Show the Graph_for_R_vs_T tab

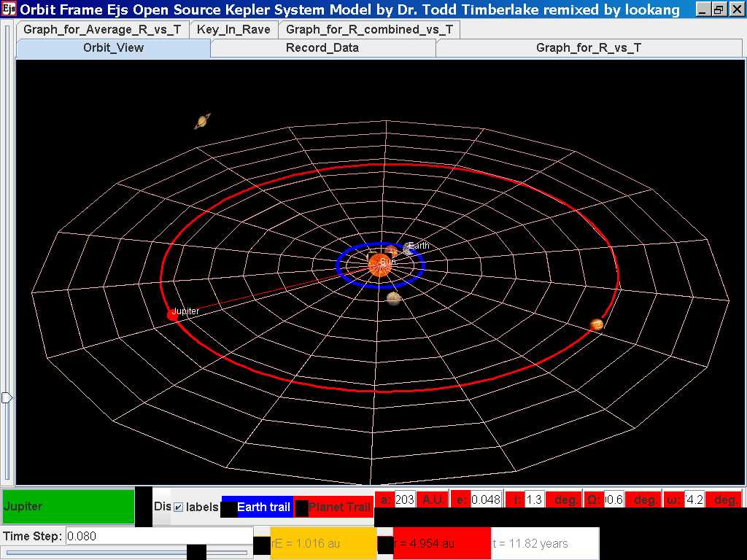pyautogui.click(x=589, y=47)
